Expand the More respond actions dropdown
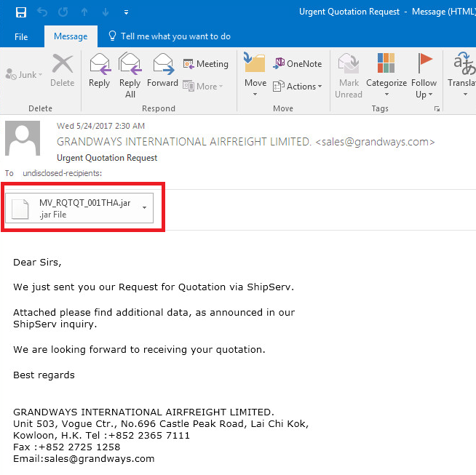This screenshot has width=476, height=475. point(203,86)
